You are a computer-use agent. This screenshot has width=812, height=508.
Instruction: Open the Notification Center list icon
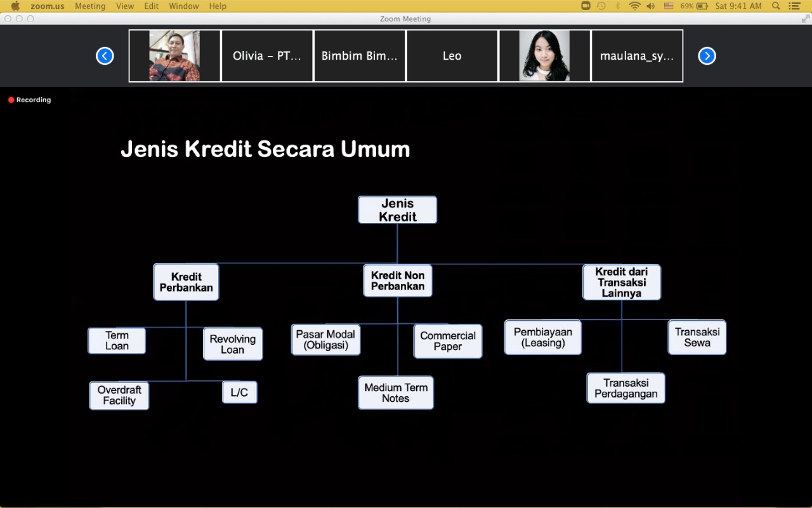pos(795,6)
